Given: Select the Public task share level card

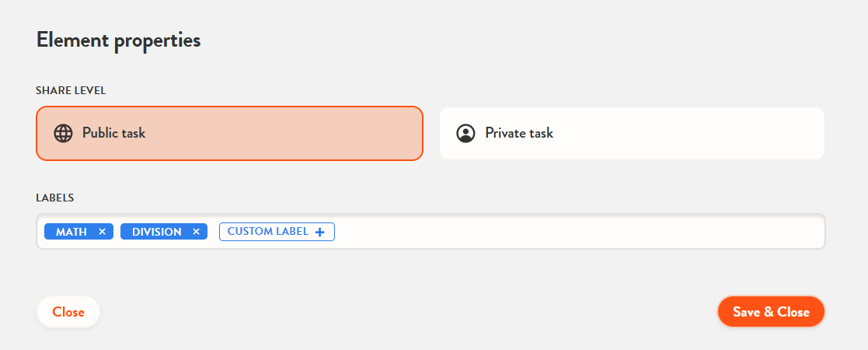Looking at the screenshot, I should coord(229,133).
